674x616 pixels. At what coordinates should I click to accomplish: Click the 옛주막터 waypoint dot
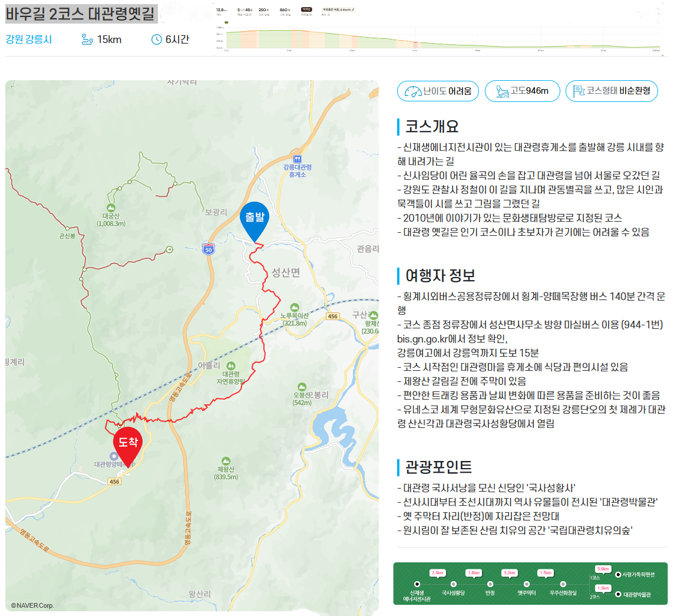click(x=527, y=584)
